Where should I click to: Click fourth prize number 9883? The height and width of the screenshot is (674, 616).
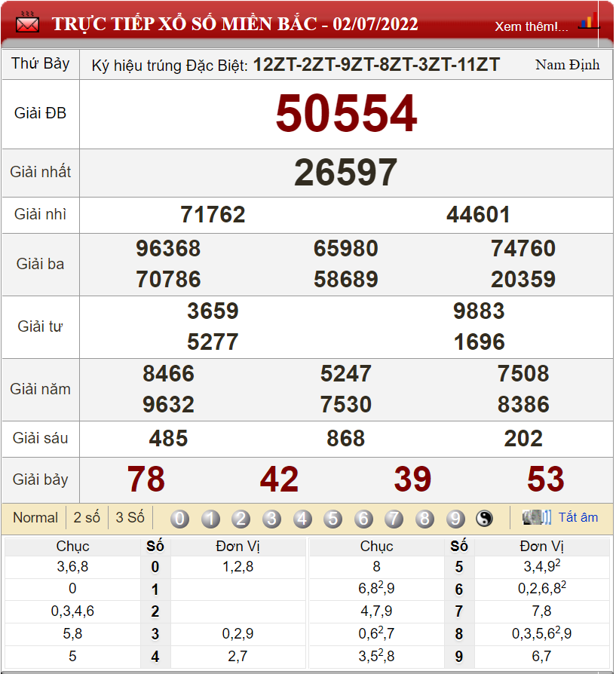click(479, 311)
